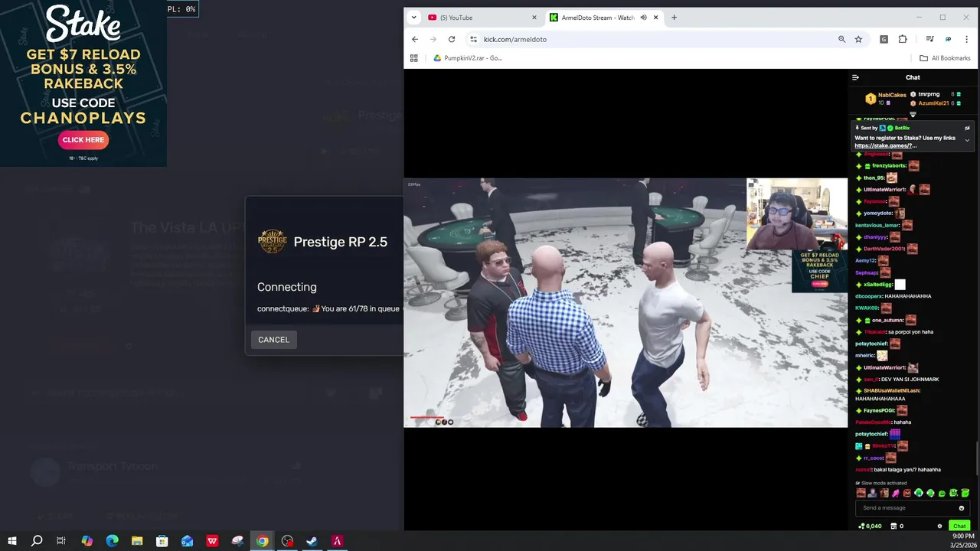Viewport: 980px width, 551px height.
Task: Cancel the Prestige RP 2.5 connection
Action: click(x=273, y=340)
